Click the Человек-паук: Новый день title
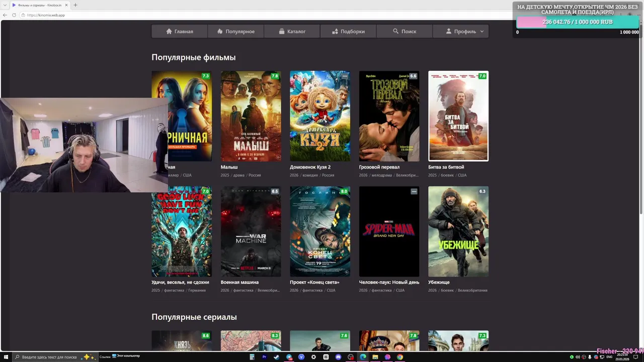This screenshot has width=644, height=362. 389,282
